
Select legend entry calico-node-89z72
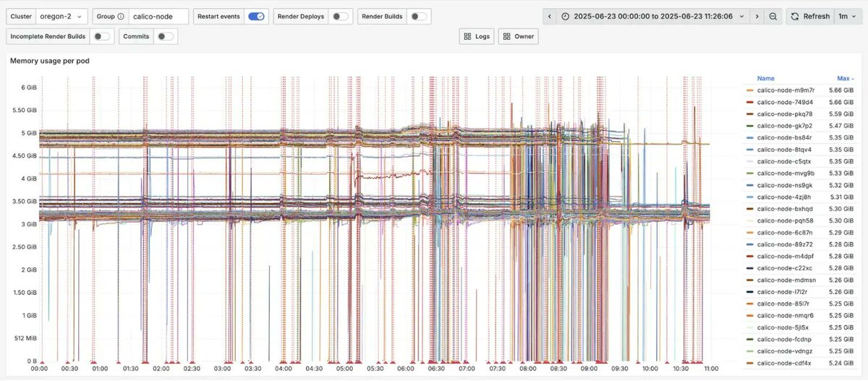(786, 244)
